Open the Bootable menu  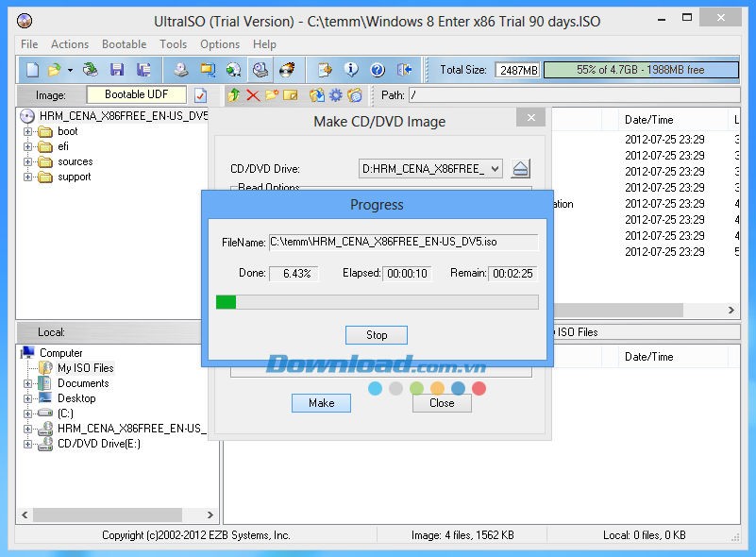tap(124, 44)
